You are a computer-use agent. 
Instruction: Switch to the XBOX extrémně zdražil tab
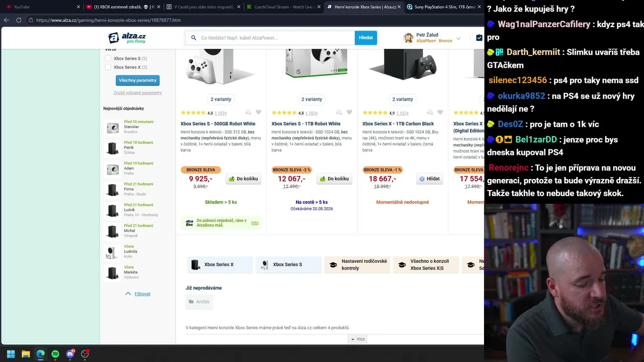122,7
